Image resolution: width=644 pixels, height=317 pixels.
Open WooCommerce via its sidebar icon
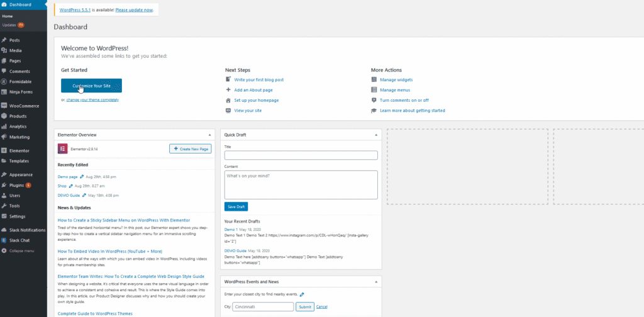coord(4,106)
